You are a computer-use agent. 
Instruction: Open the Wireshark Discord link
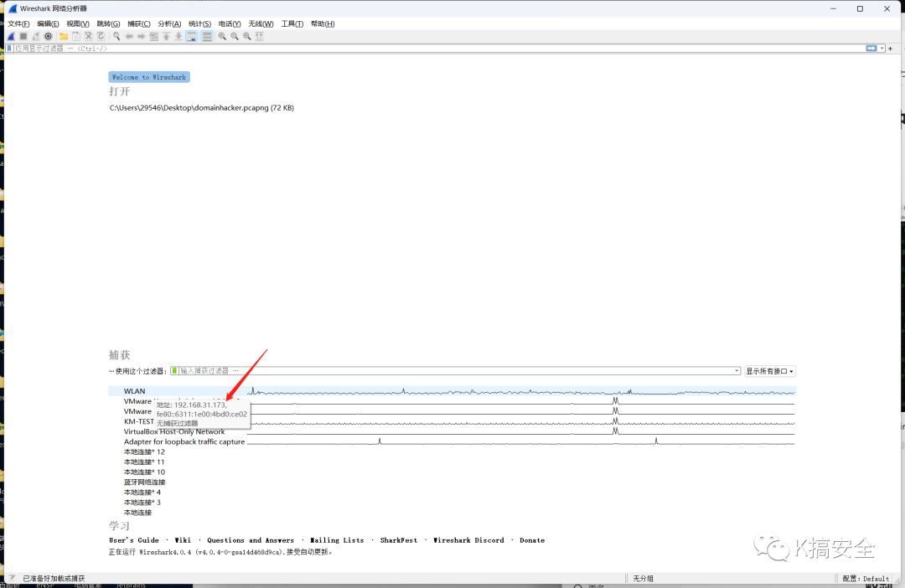tap(468, 541)
